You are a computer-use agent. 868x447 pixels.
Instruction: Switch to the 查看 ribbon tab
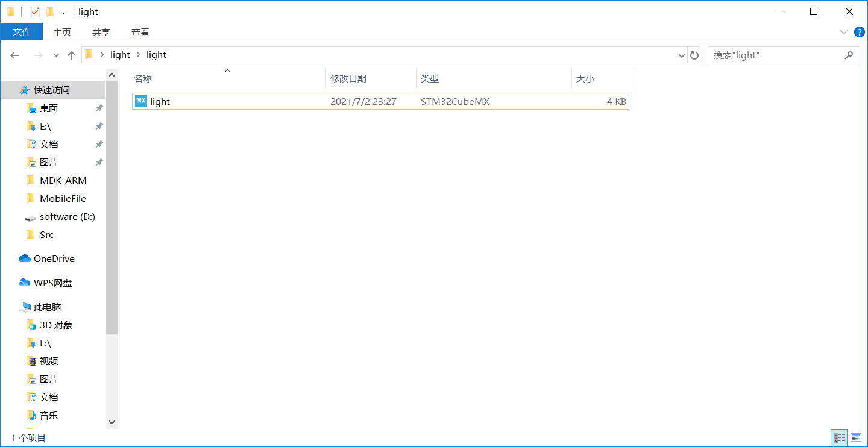140,33
